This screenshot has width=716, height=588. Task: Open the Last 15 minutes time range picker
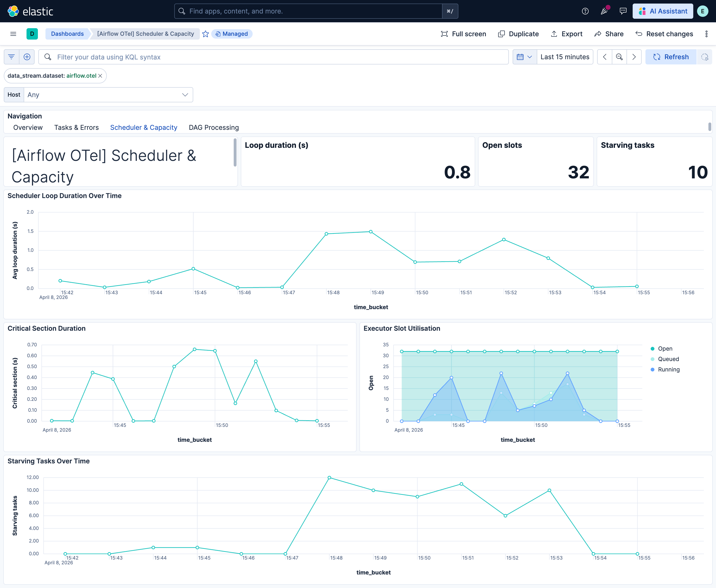coord(565,57)
